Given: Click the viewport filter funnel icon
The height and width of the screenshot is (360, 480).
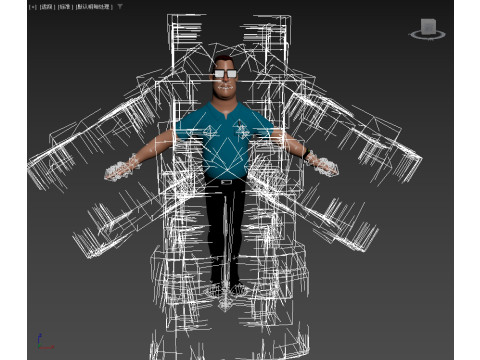Looking at the screenshot, I should click(x=120, y=6).
